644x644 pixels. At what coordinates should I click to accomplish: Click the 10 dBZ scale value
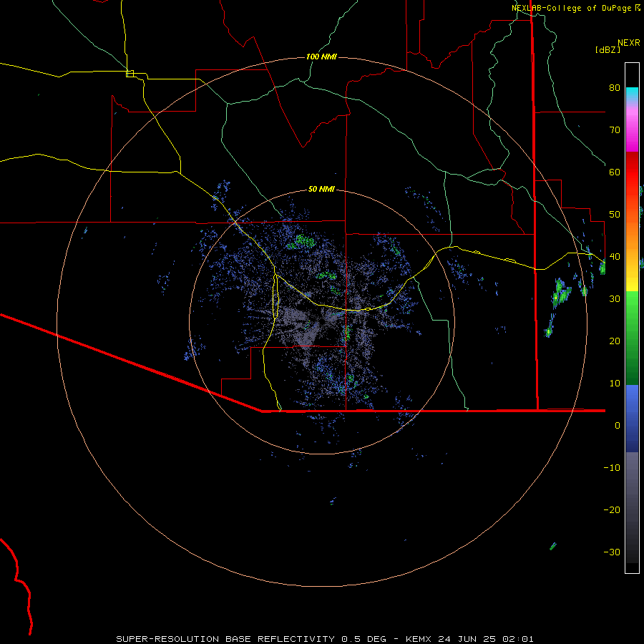pyautogui.click(x=615, y=384)
